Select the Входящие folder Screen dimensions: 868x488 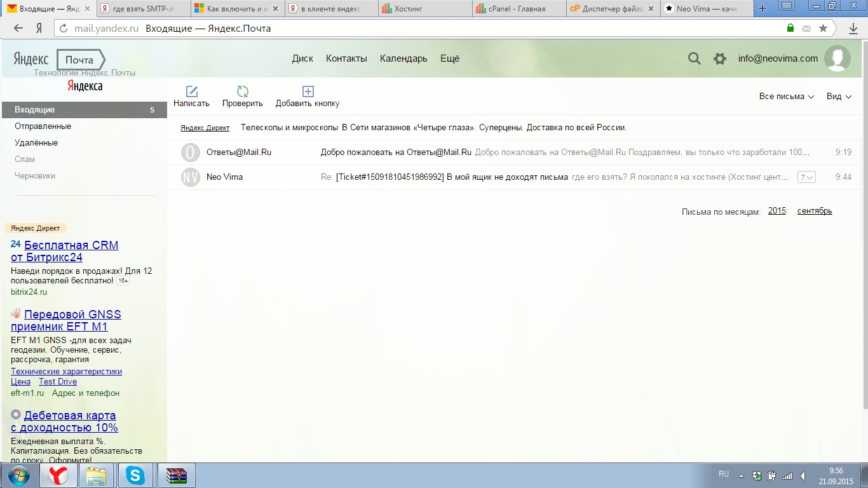[x=84, y=110]
